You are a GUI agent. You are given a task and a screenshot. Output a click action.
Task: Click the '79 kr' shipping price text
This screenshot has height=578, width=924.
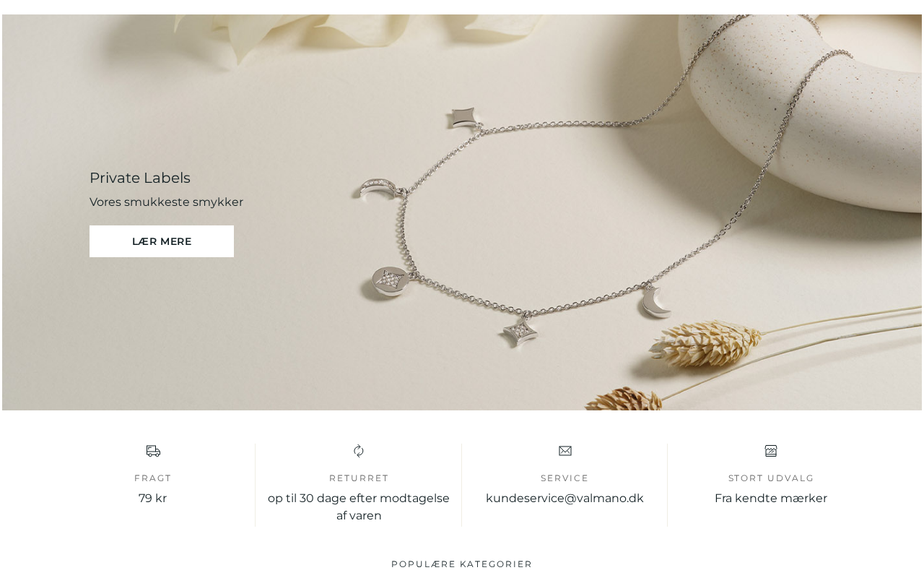(153, 499)
